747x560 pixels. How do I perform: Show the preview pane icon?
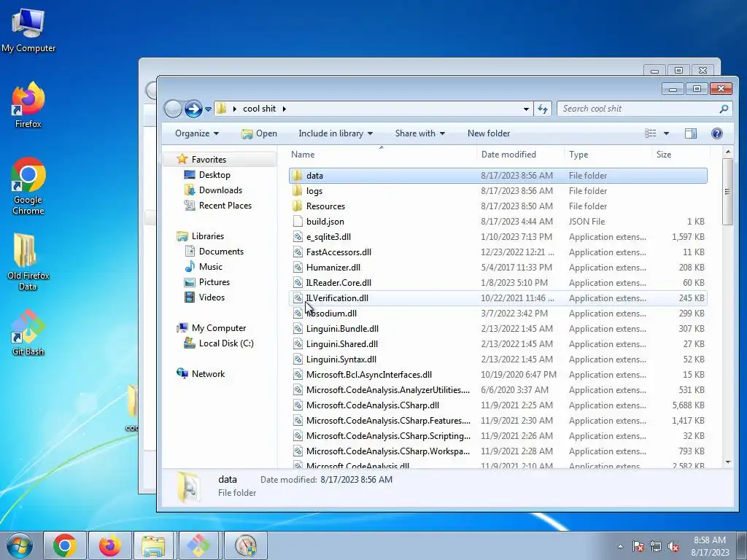click(691, 134)
